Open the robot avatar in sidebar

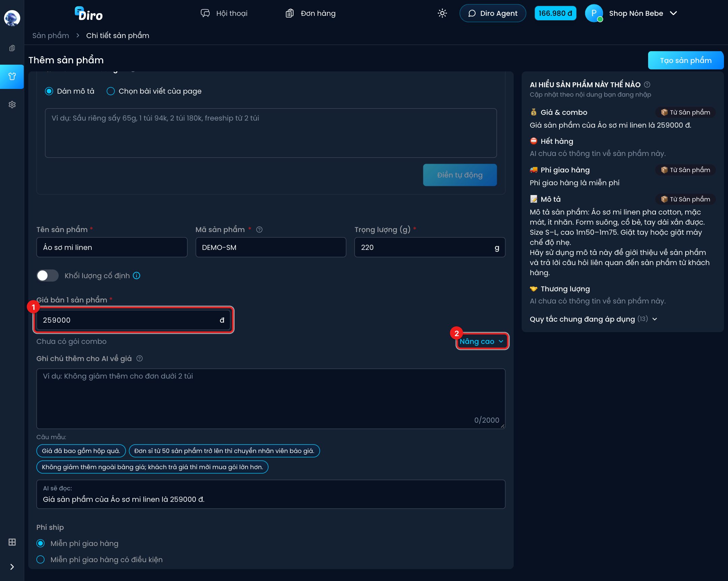coord(12,18)
